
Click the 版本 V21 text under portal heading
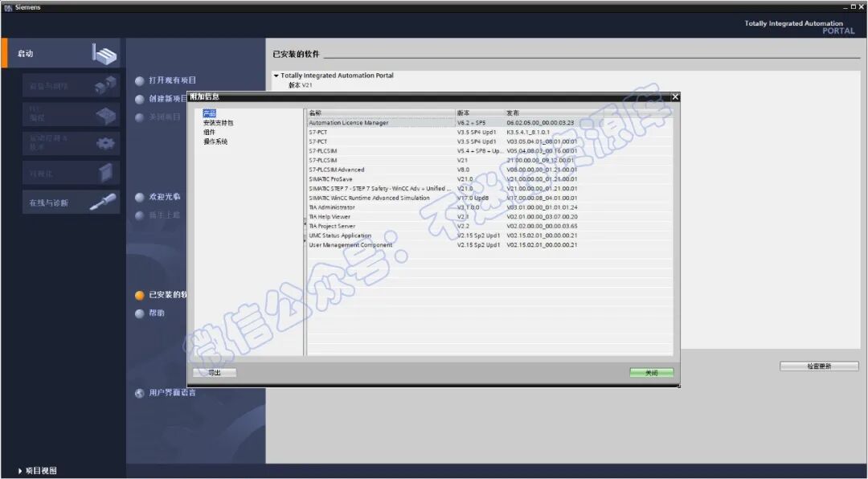tap(301, 84)
